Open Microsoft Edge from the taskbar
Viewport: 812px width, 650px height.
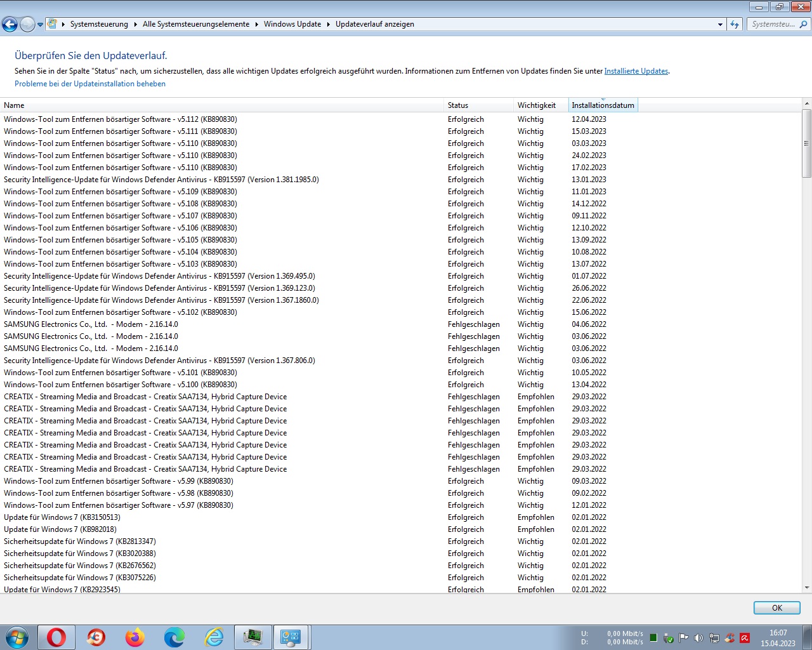tap(174, 637)
